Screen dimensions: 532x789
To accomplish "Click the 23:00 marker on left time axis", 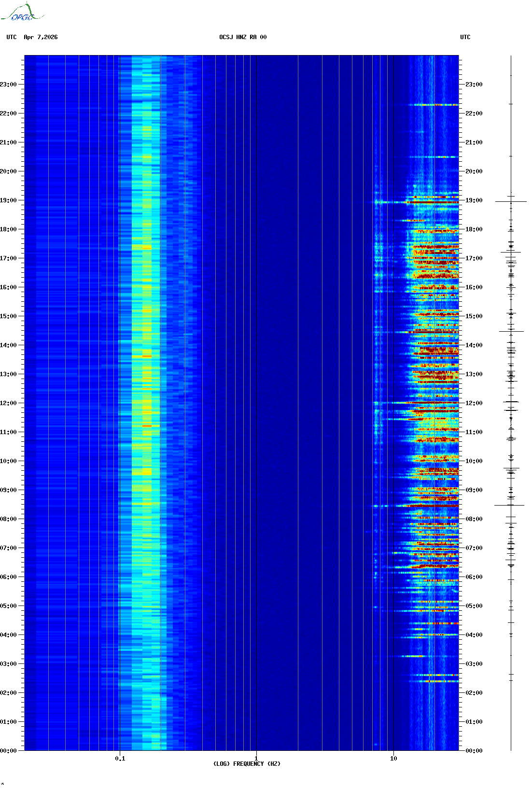I will [8, 85].
